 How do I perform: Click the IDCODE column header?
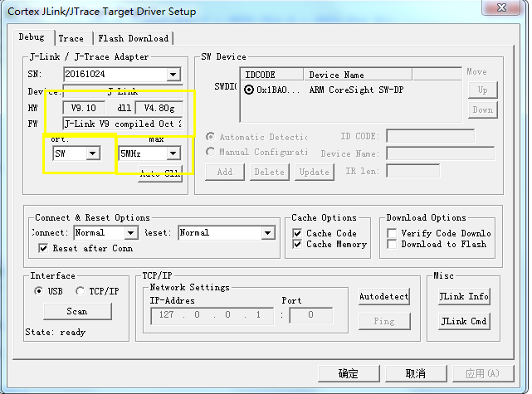pyautogui.click(x=271, y=75)
